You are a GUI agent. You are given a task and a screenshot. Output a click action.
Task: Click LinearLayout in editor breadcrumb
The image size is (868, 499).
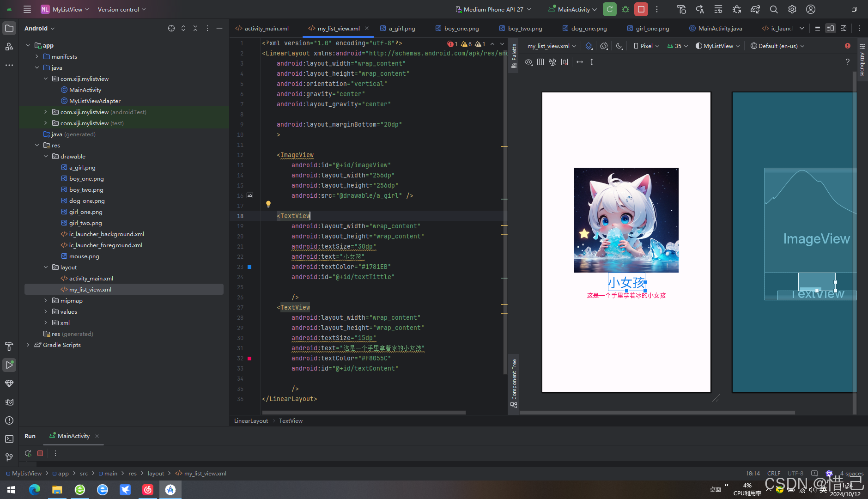[x=251, y=420]
